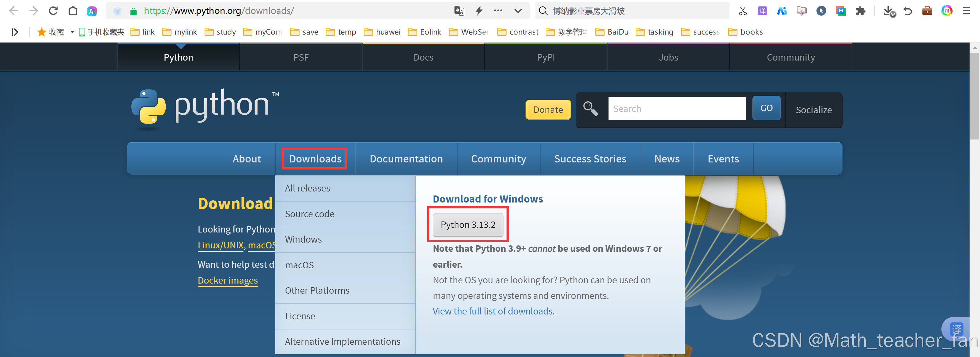Open the browser hamburger main menu
The width and height of the screenshot is (980, 357).
[966, 11]
